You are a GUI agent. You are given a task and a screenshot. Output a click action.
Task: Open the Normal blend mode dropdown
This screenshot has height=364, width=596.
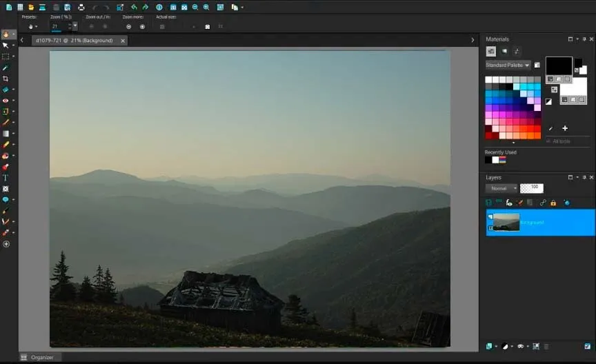[x=501, y=188]
